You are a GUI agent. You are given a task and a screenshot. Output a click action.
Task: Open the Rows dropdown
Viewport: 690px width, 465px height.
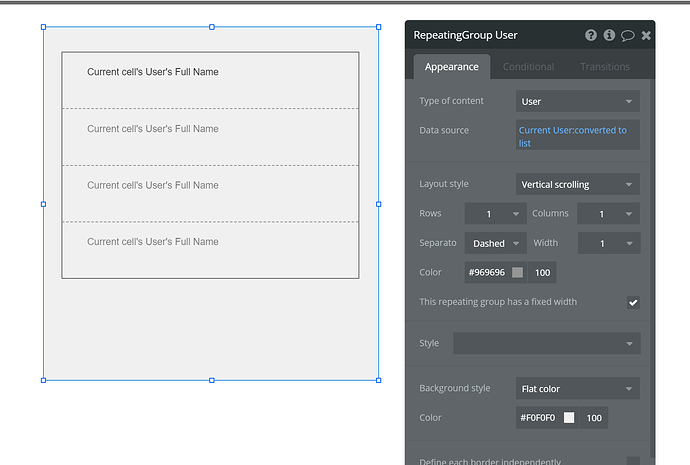tap(495, 214)
